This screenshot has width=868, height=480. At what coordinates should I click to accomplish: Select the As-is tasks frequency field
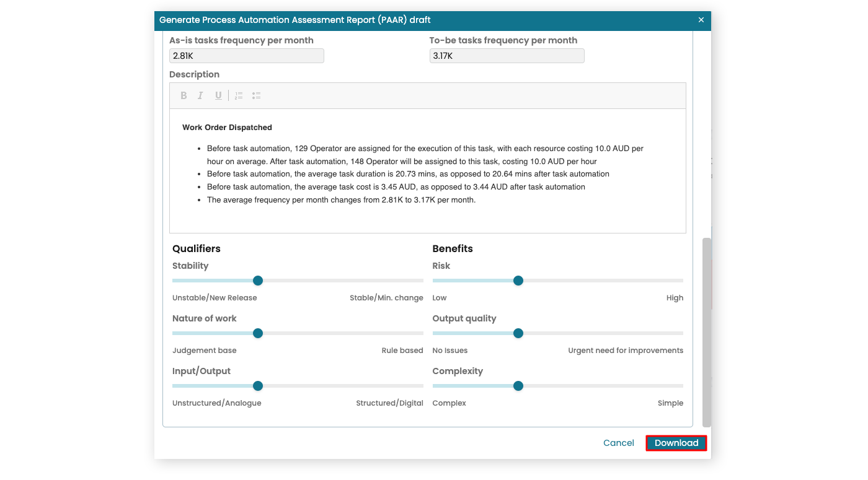point(246,56)
